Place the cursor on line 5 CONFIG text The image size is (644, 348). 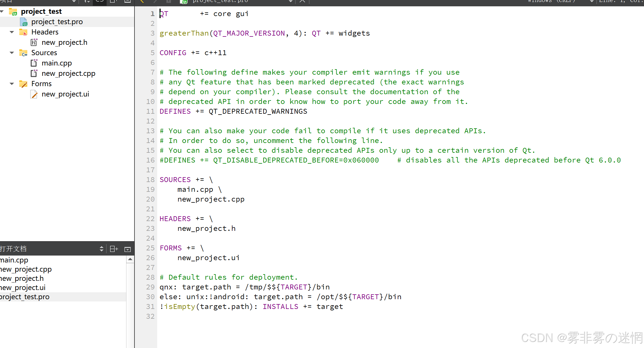[x=173, y=53]
